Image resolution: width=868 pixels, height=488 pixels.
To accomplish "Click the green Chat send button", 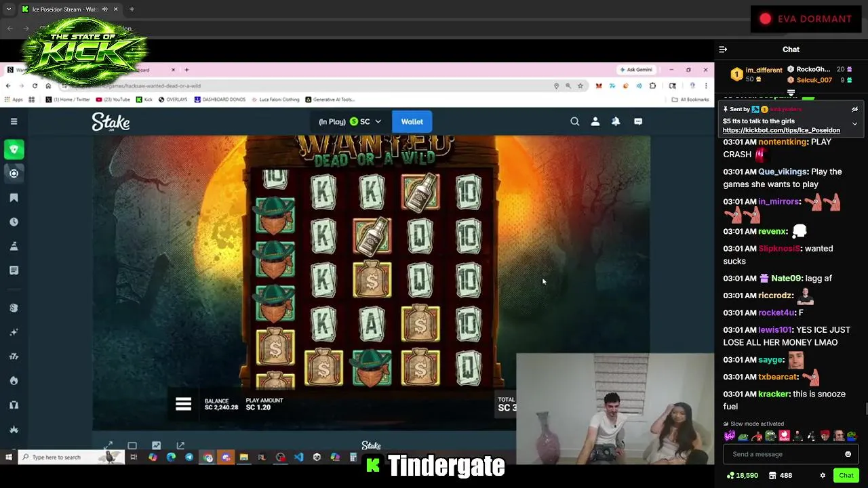I will click(846, 476).
